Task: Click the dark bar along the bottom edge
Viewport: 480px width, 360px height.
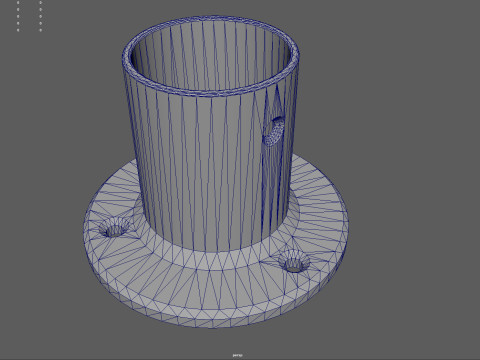Action: coord(240,359)
